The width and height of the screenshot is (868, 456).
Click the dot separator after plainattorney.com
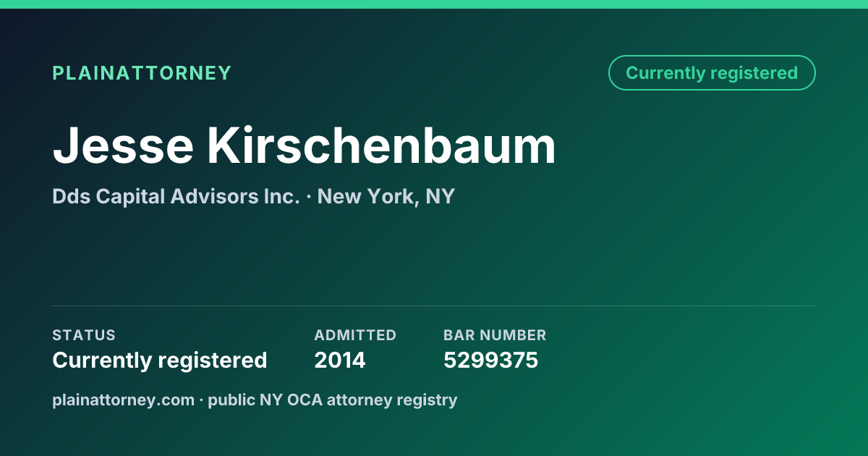click(202, 400)
